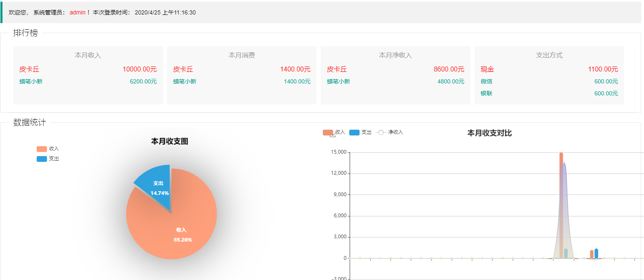The image size is (644, 280).
Task: Click the 3,000 y-axis label
Action: pyautogui.click(x=340, y=237)
